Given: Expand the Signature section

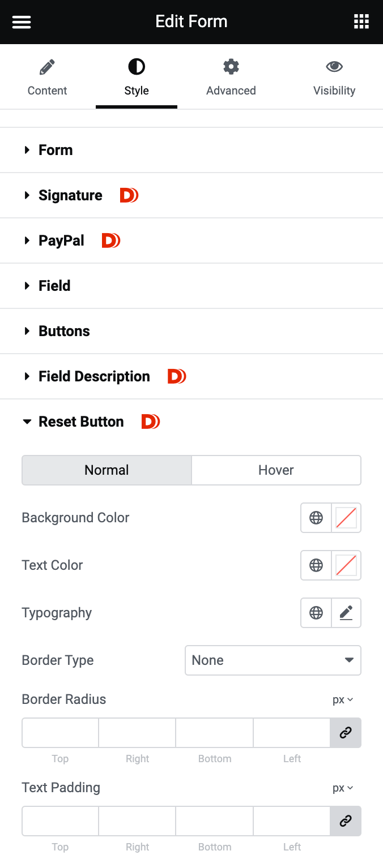Looking at the screenshot, I should pyautogui.click(x=70, y=195).
